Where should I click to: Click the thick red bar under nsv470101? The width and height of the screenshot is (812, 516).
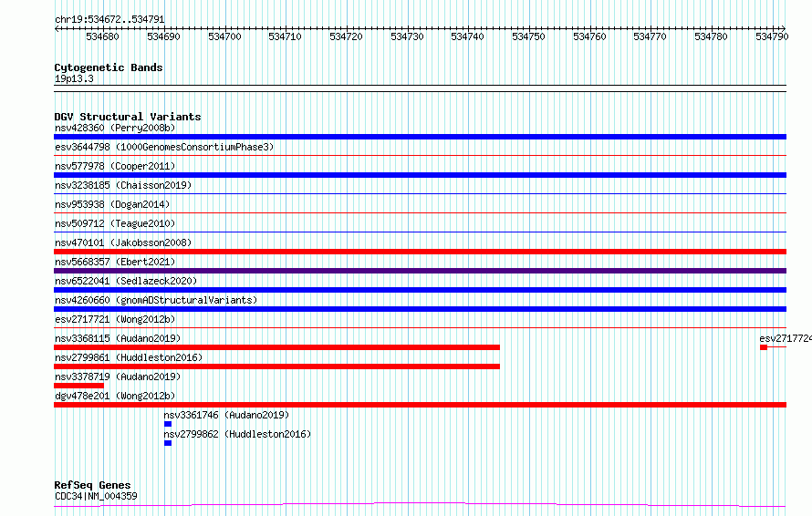click(420, 252)
